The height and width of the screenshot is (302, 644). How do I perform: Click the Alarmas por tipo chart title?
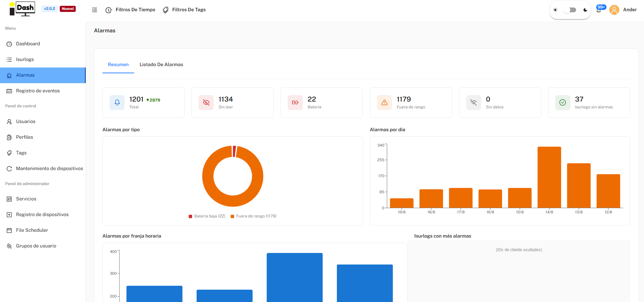[x=121, y=130]
